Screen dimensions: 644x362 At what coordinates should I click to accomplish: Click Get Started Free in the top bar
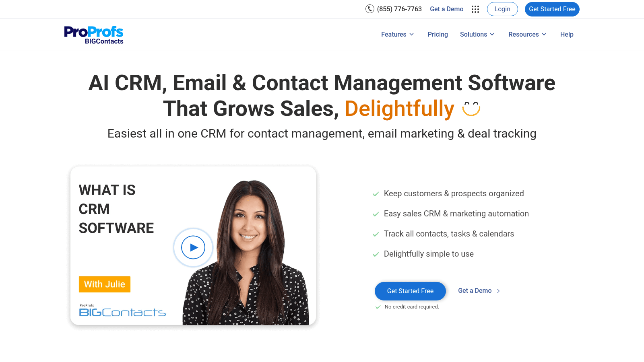552,9
